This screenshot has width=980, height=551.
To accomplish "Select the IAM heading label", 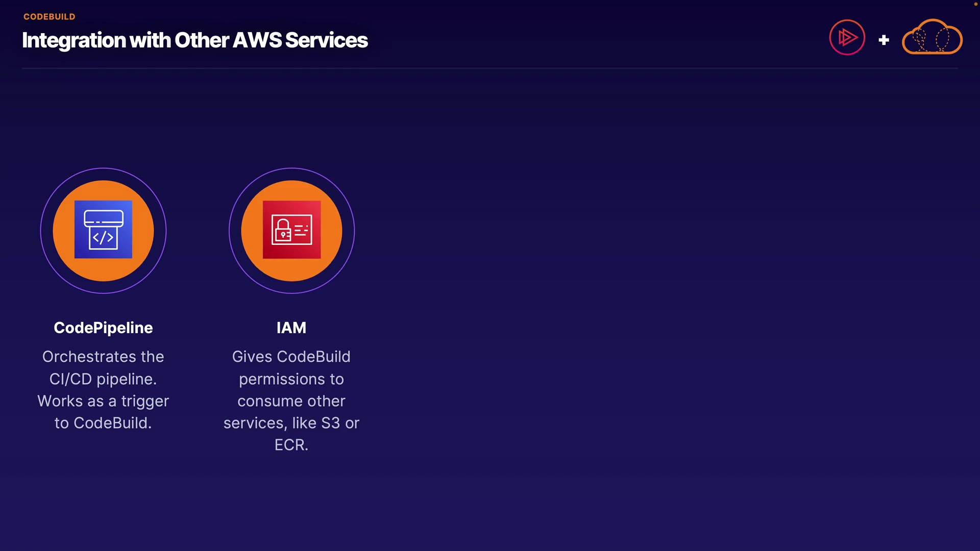I will pyautogui.click(x=291, y=328).
